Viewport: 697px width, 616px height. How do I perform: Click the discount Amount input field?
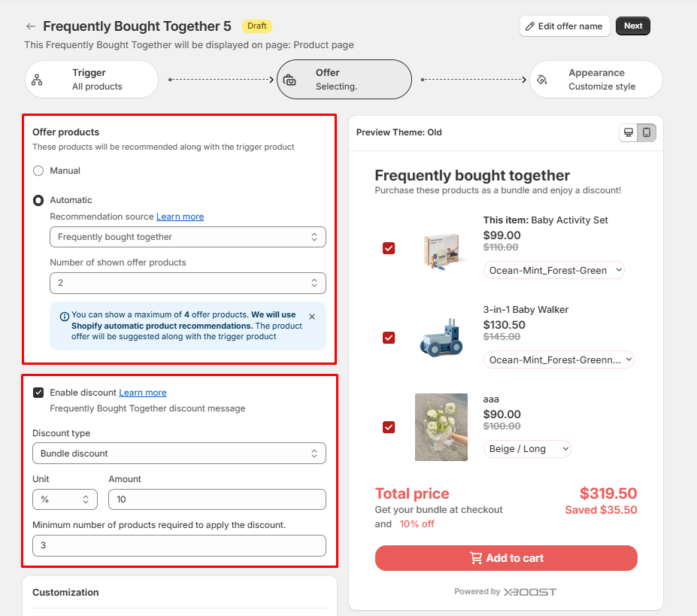pyautogui.click(x=217, y=499)
